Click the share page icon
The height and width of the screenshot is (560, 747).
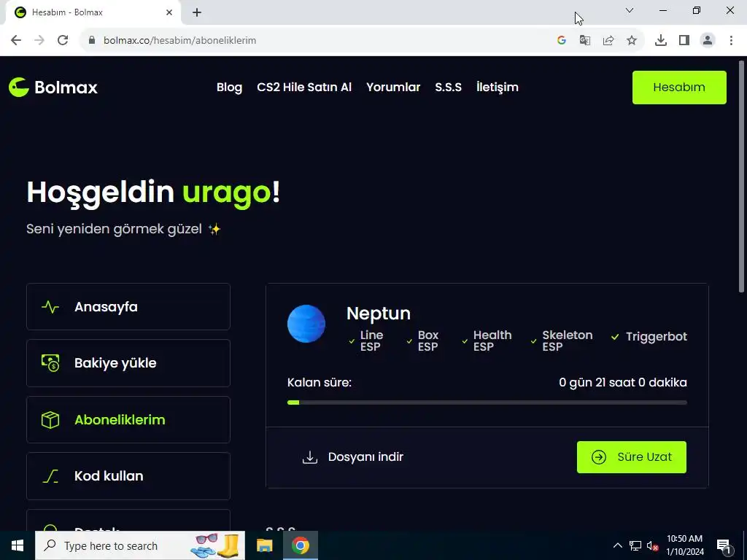(608, 40)
